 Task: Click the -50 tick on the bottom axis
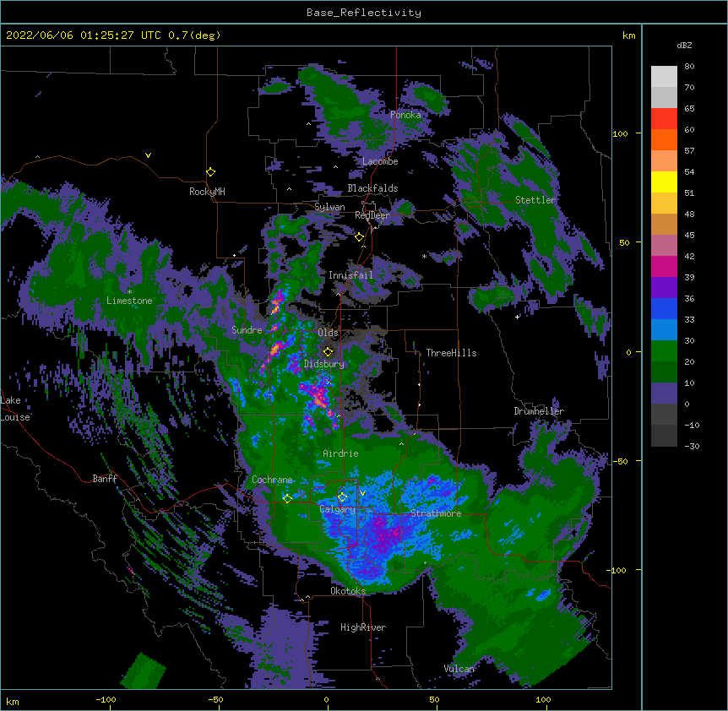(x=215, y=699)
